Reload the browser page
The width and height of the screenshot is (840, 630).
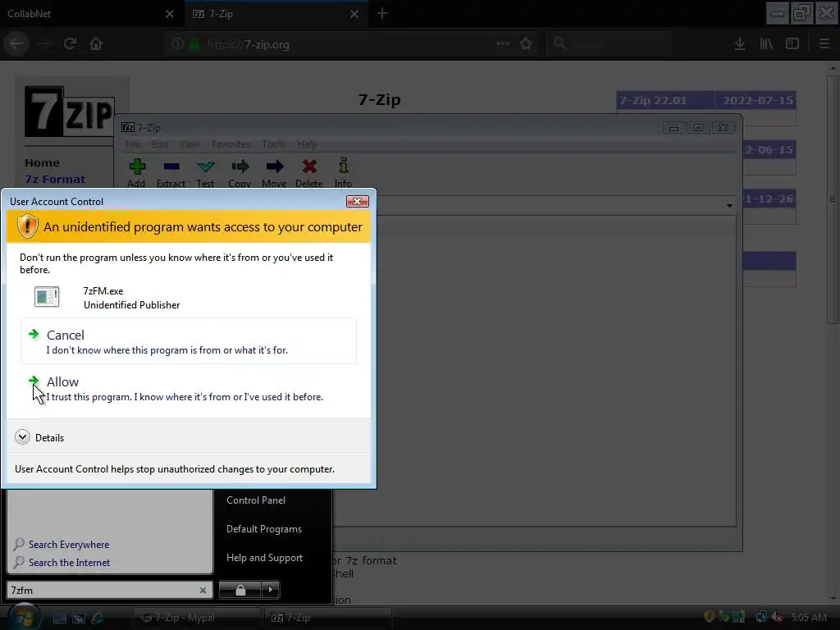[x=70, y=44]
